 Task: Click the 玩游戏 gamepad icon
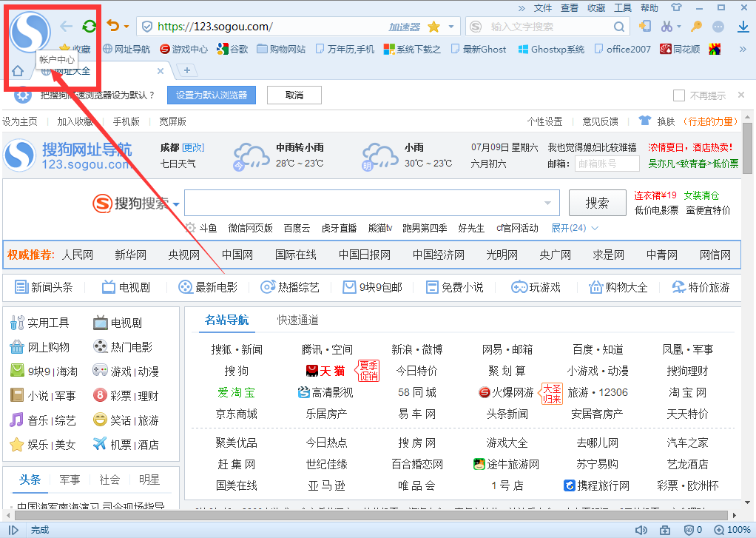point(519,287)
